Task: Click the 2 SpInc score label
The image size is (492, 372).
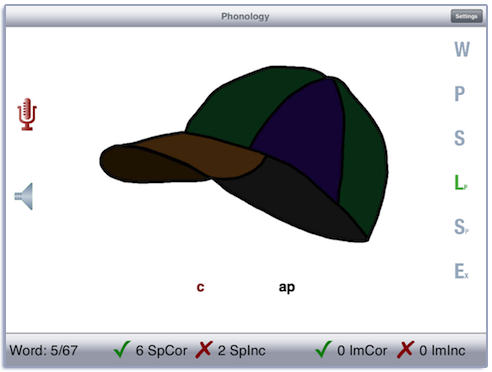Action: 242,351
